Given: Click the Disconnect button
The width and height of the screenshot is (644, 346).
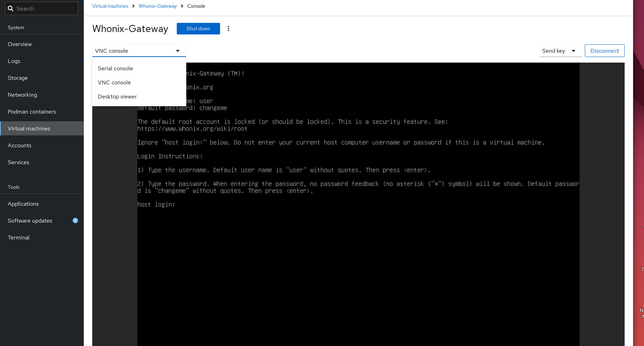Looking at the screenshot, I should click(x=604, y=51).
